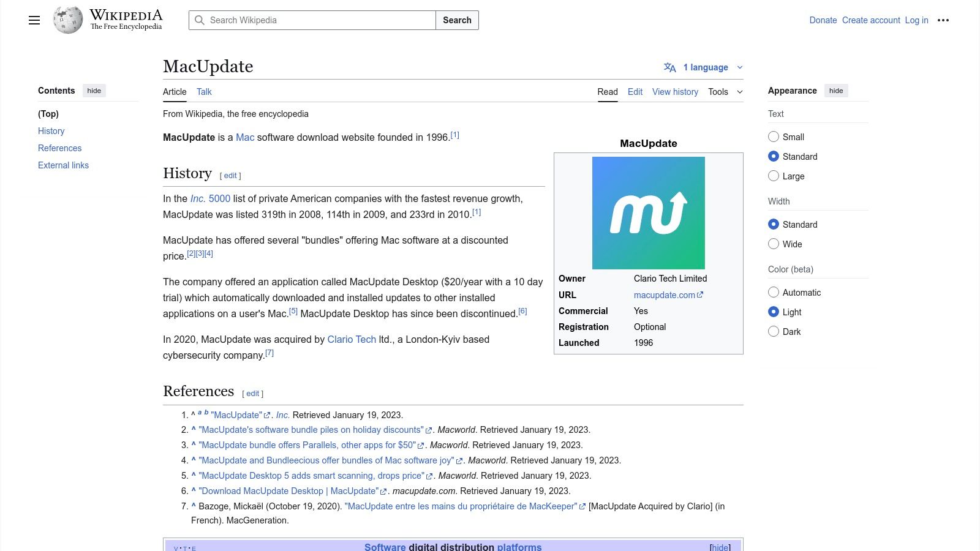Jump to External links in contents
This screenshot has height=551, width=980.
63,165
